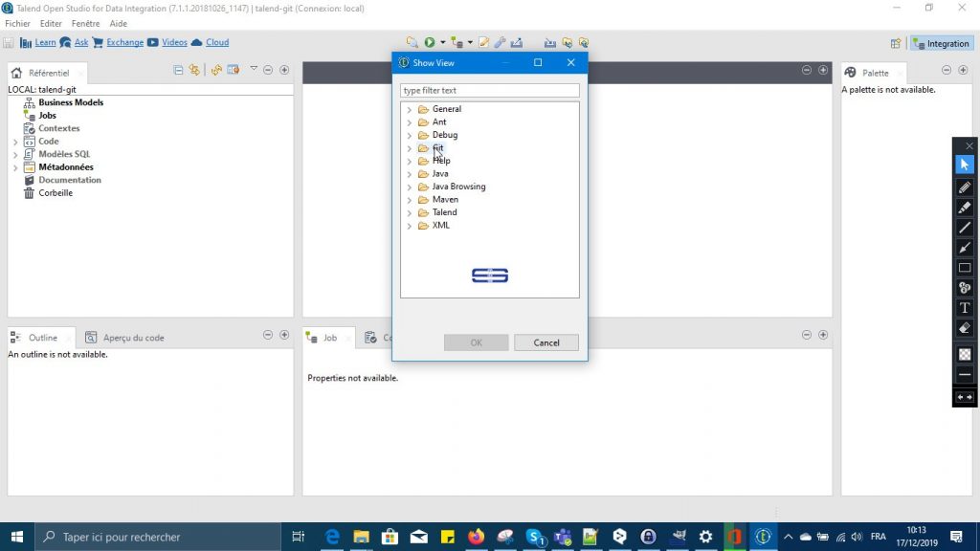Click the magnifier search icon in toolbar
The height and width of the screenshot is (551, 980).
tap(412, 42)
